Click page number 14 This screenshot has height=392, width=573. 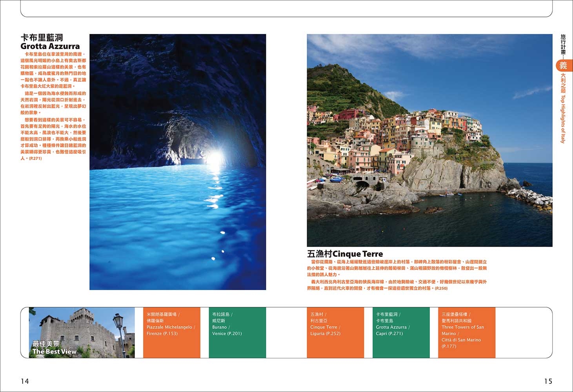(25, 381)
